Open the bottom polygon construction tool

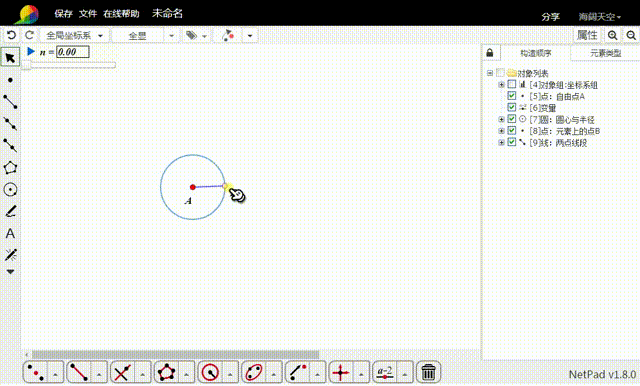click(167, 372)
